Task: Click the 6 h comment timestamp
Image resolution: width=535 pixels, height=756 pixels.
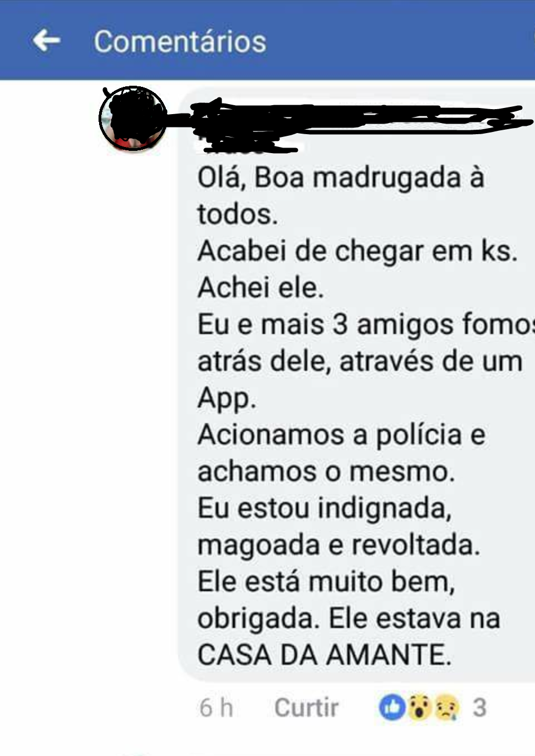Action: coord(216,708)
